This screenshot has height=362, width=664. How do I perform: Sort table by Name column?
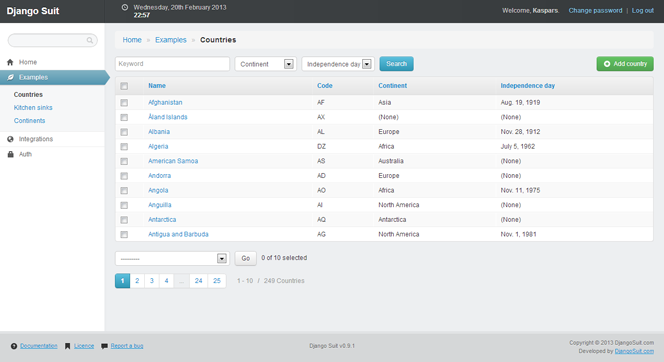click(x=157, y=86)
